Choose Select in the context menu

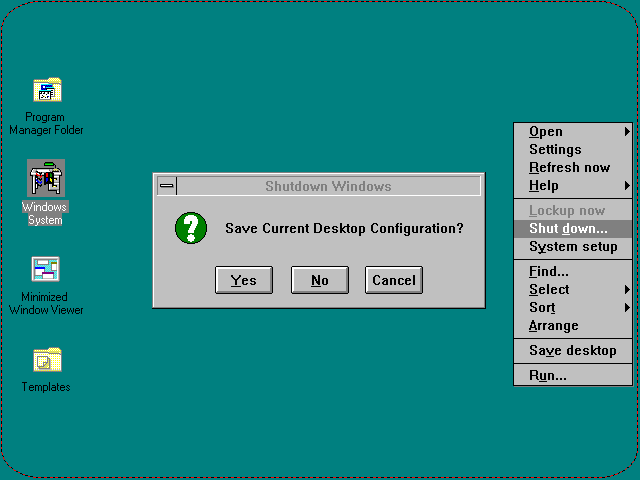[573, 289]
